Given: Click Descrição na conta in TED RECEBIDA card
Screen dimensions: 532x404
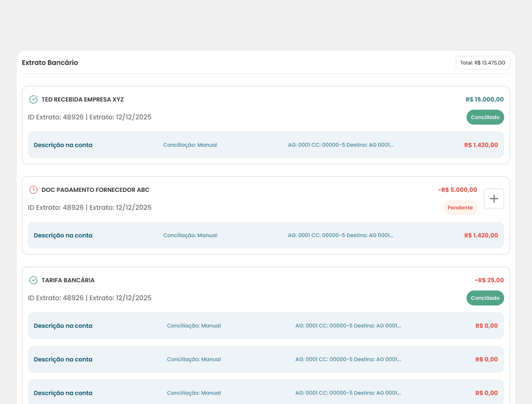Looking at the screenshot, I should click(x=63, y=145).
